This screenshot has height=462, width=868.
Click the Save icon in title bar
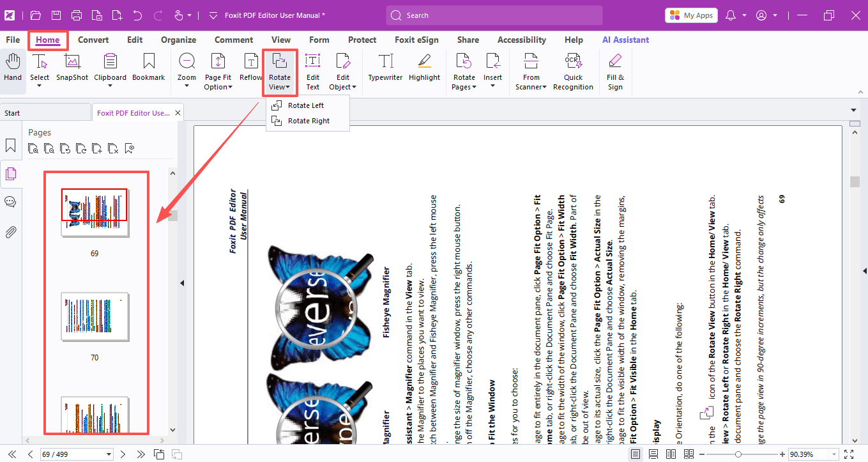click(x=56, y=15)
